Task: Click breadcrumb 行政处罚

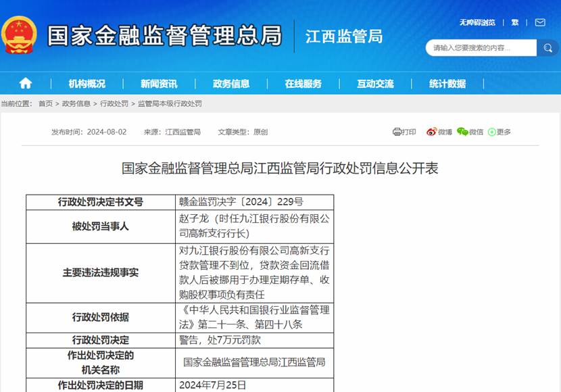Action: coord(114,103)
